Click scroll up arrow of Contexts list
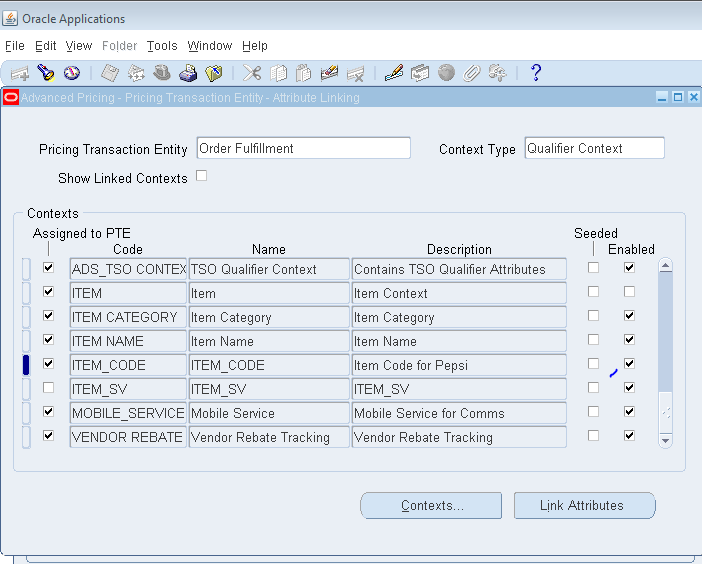Image resolution: width=702 pixels, height=564 pixels. [x=665, y=266]
